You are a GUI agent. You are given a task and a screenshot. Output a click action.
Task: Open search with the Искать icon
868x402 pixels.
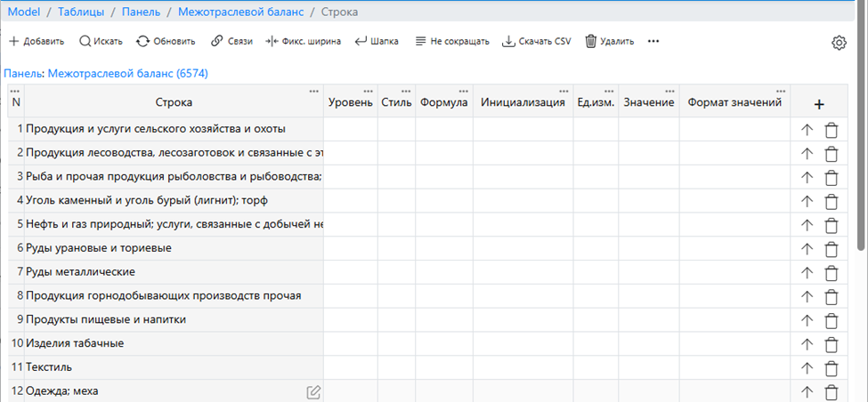(101, 41)
